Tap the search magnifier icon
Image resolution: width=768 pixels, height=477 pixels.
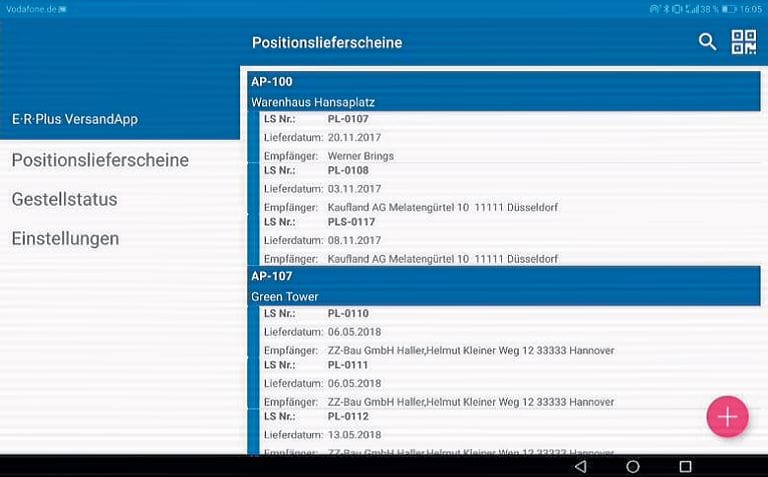[x=707, y=42]
